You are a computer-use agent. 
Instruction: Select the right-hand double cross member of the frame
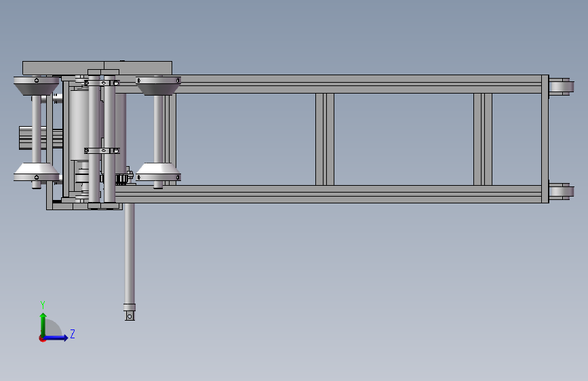(x=483, y=139)
